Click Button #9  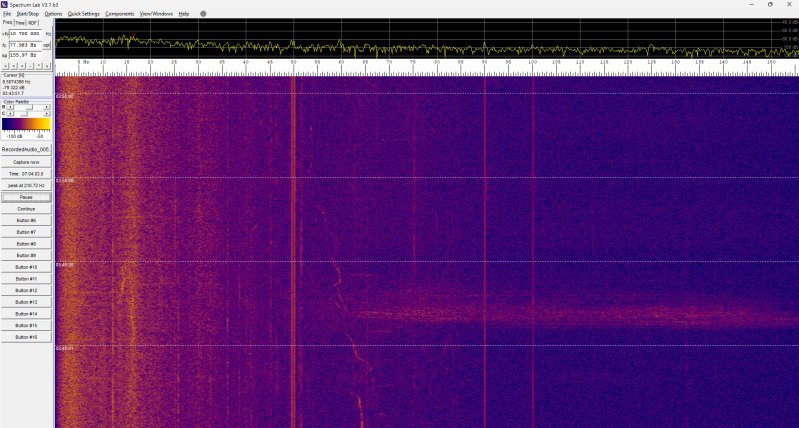coord(26,255)
